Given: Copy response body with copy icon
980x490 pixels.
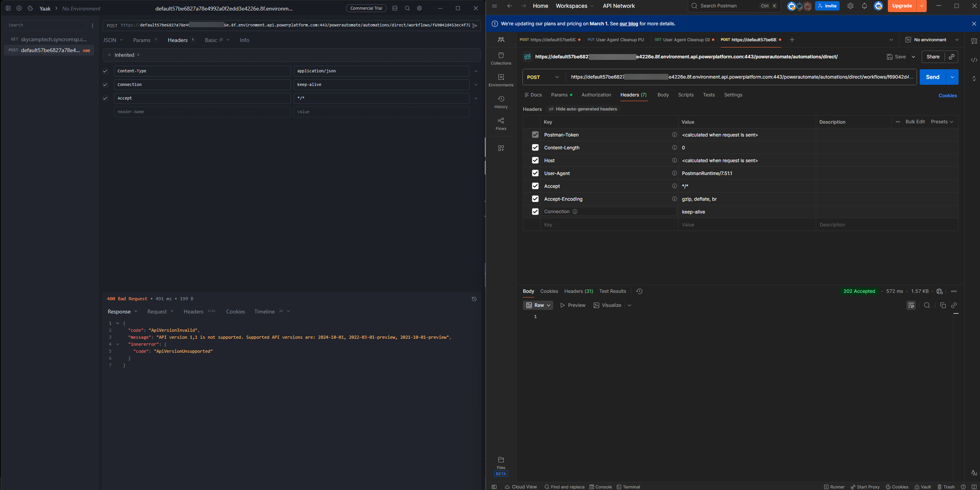Looking at the screenshot, I should pos(942,305).
